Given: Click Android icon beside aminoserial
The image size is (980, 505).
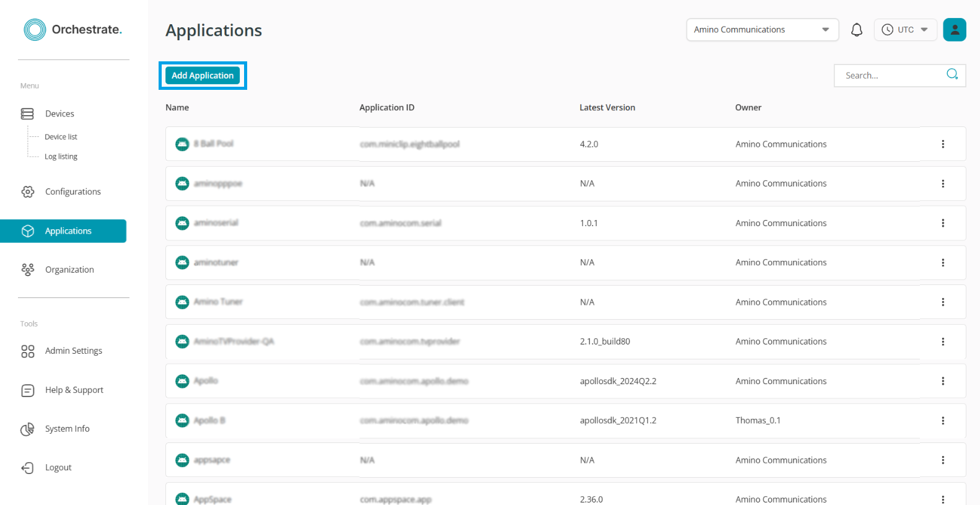Looking at the screenshot, I should (x=182, y=223).
